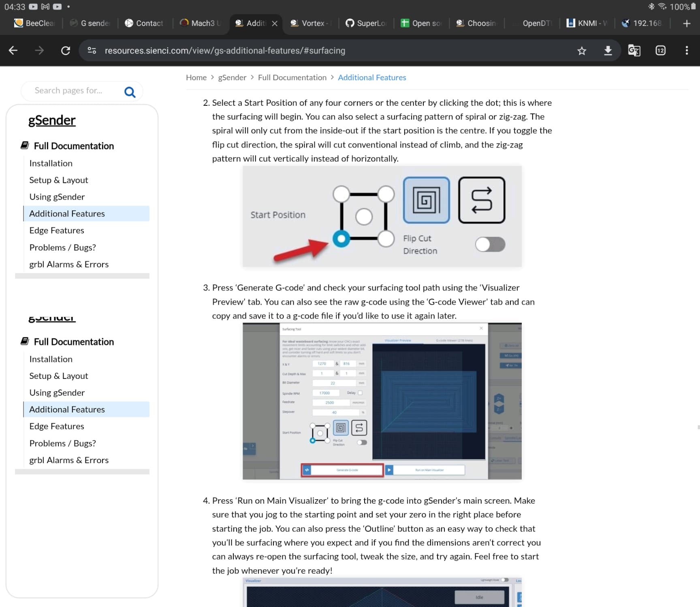Switch to the Open so tab
The image size is (700, 607).
pyautogui.click(x=421, y=24)
